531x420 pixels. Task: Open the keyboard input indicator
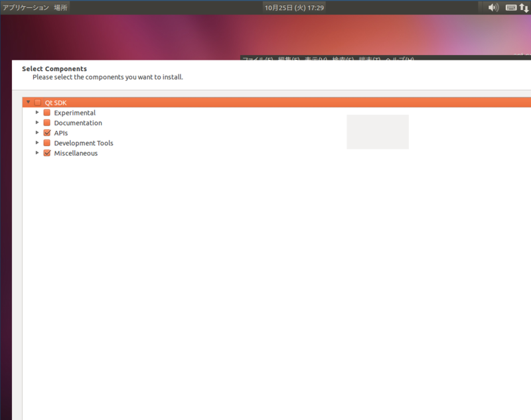[x=510, y=7]
